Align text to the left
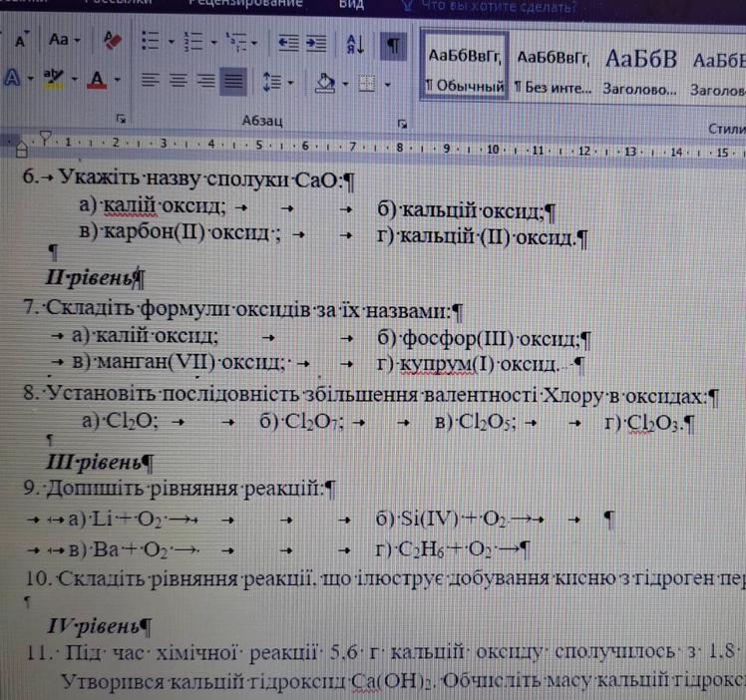 [x=149, y=81]
